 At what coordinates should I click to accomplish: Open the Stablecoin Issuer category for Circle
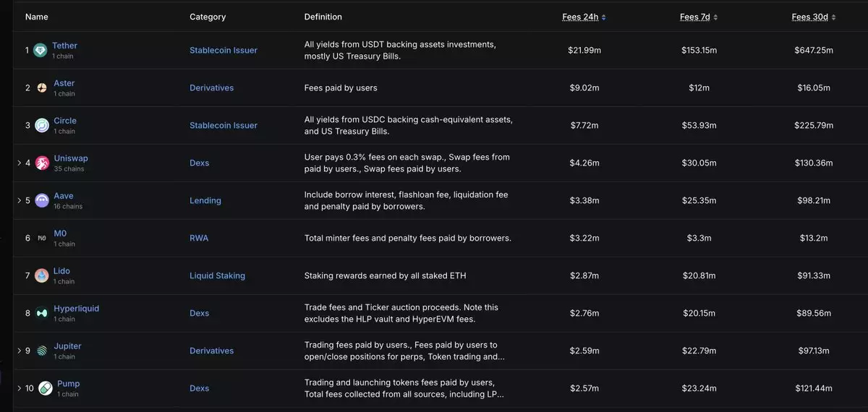223,126
